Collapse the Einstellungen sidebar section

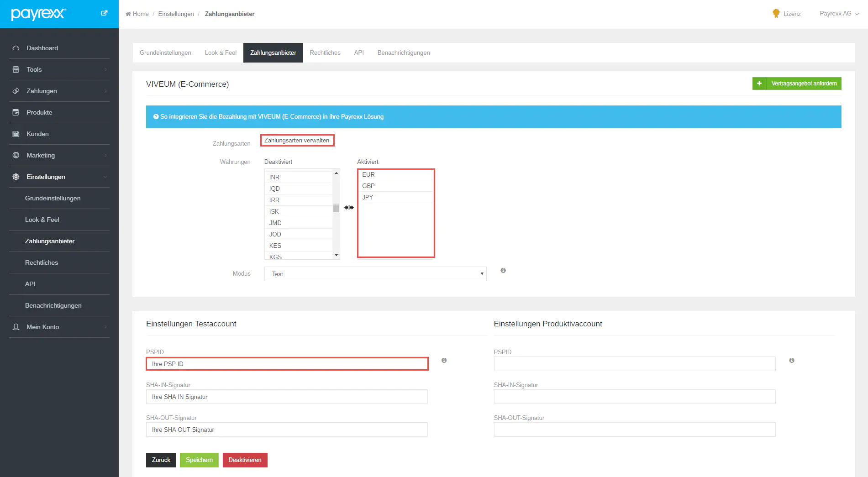(59, 177)
